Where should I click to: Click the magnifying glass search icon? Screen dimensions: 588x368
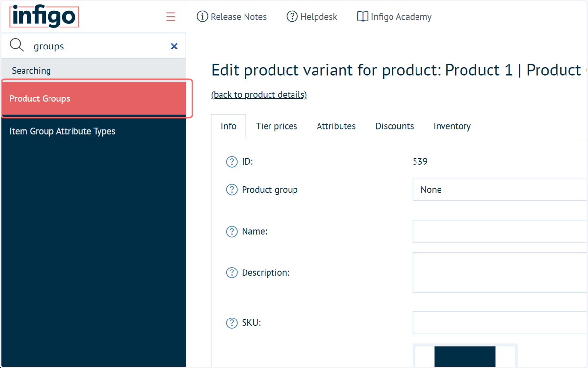pyautogui.click(x=17, y=46)
